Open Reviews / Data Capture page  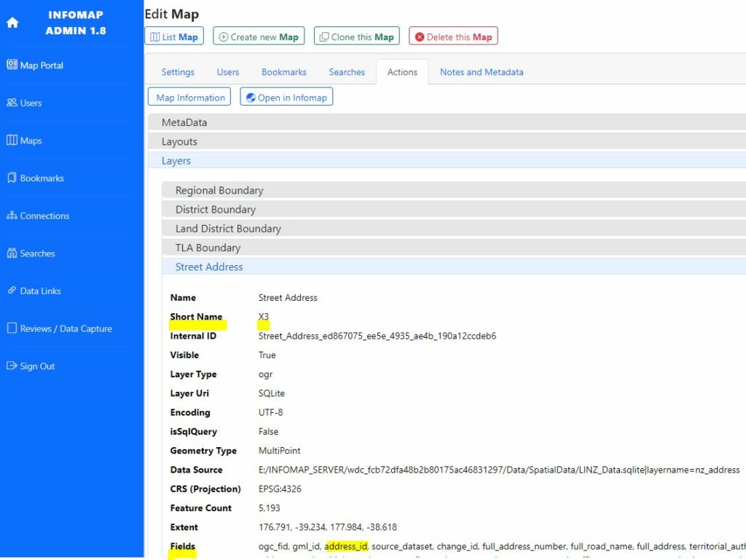click(59, 329)
